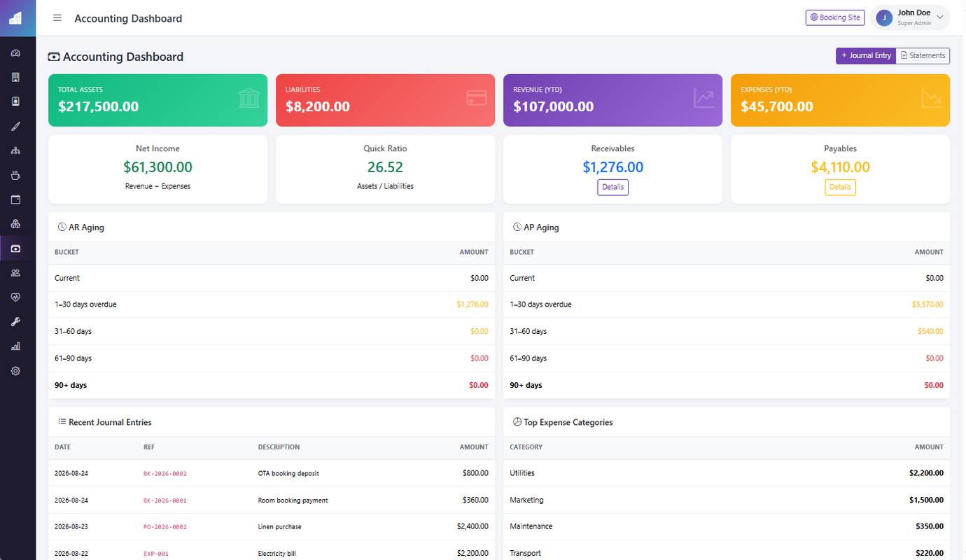This screenshot has width=966, height=560.
Task: Open the Booking Site link button
Action: click(835, 17)
